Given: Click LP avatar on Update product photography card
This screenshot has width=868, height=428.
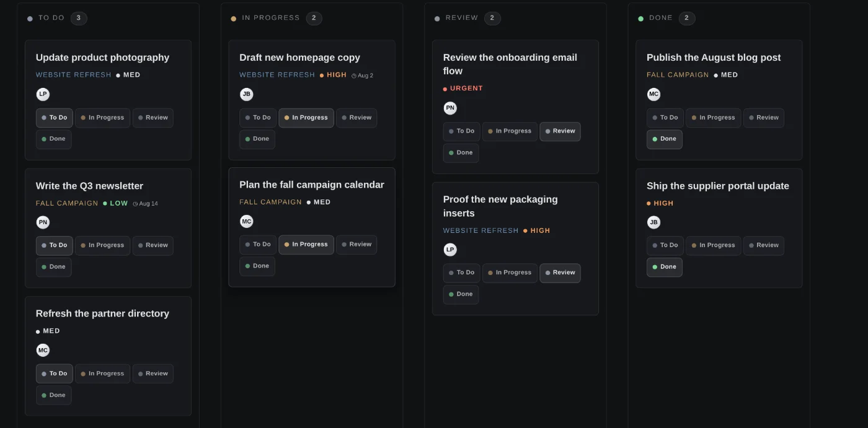Looking at the screenshot, I should (x=43, y=95).
